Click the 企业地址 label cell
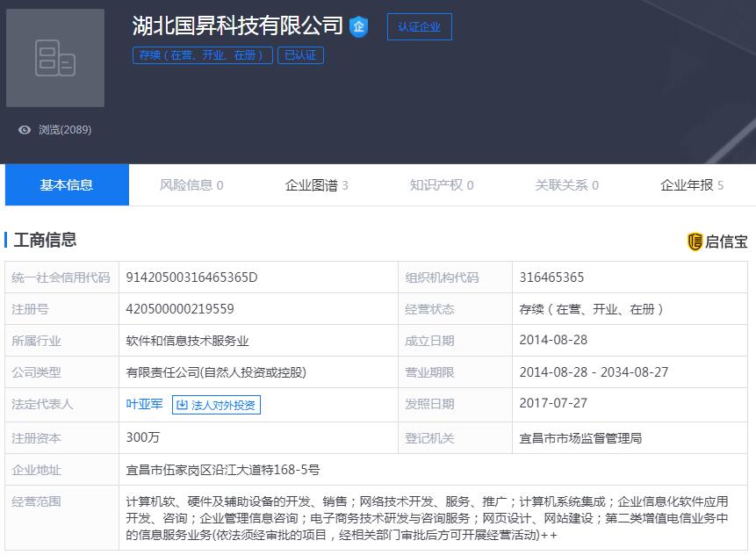Image resolution: width=756 pixels, height=555 pixels. click(x=61, y=470)
